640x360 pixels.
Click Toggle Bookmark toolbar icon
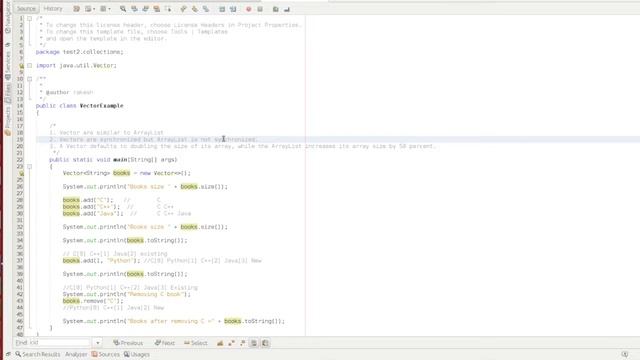(206, 9)
